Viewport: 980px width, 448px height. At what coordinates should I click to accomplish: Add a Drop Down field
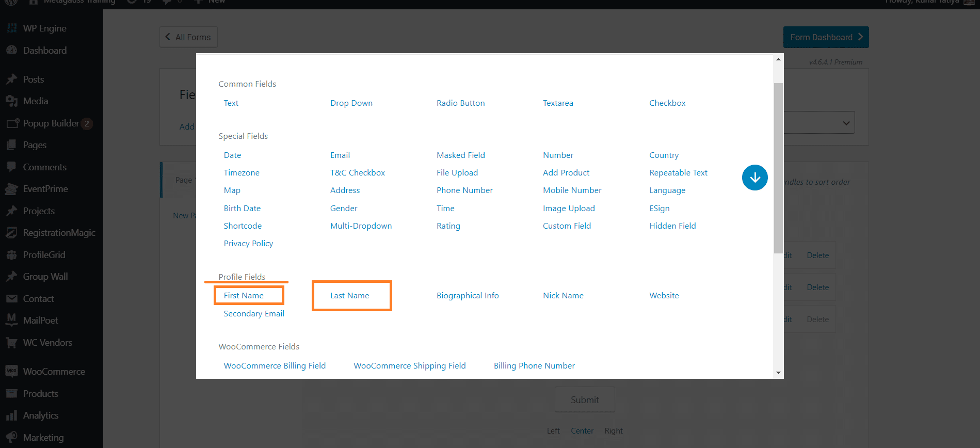[351, 103]
